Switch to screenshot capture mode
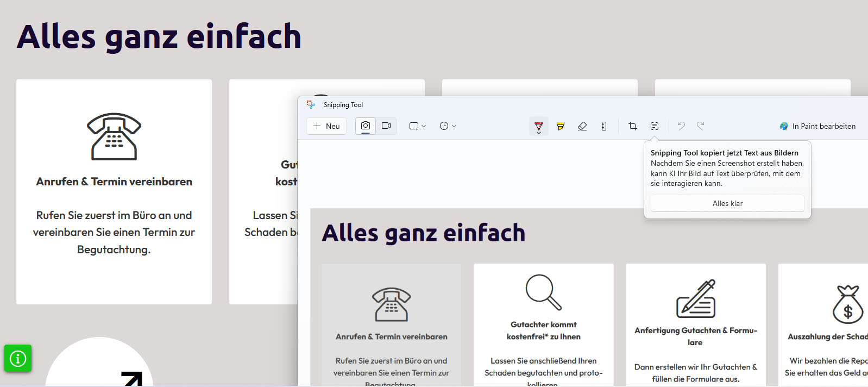 (x=366, y=126)
